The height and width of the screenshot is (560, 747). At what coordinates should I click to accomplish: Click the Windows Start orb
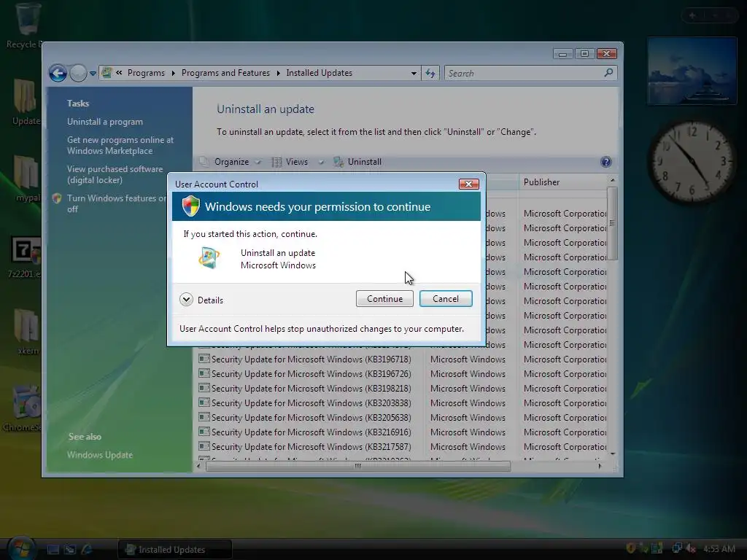21,548
